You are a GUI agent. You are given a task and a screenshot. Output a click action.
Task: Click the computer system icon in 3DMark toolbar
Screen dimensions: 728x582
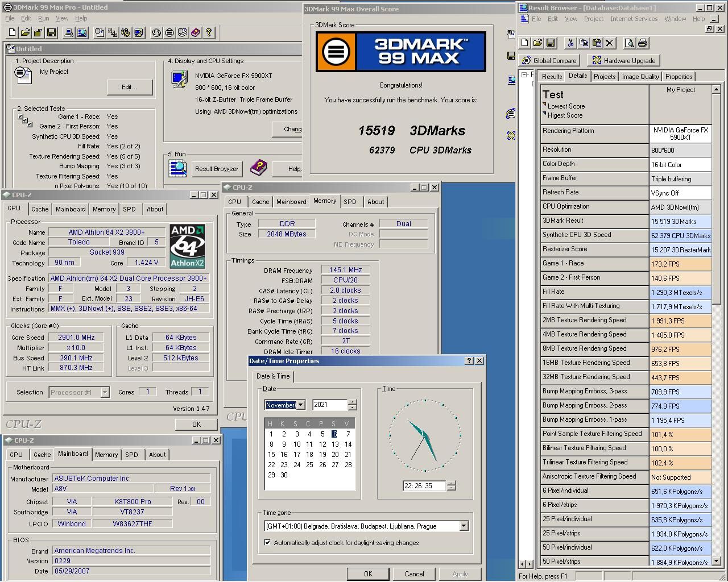click(x=69, y=32)
